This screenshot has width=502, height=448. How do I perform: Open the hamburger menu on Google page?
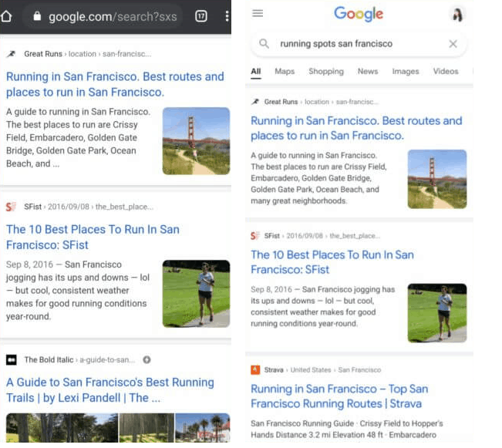pyautogui.click(x=258, y=13)
